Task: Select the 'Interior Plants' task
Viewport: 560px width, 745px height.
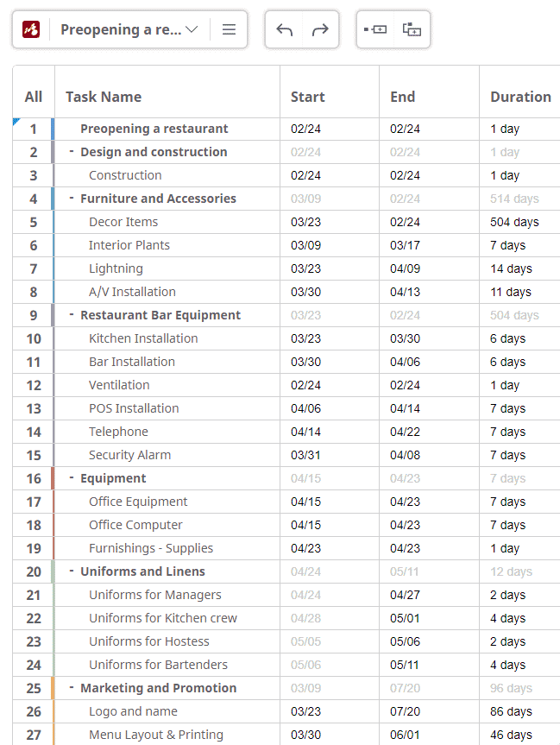Action: 129,245
